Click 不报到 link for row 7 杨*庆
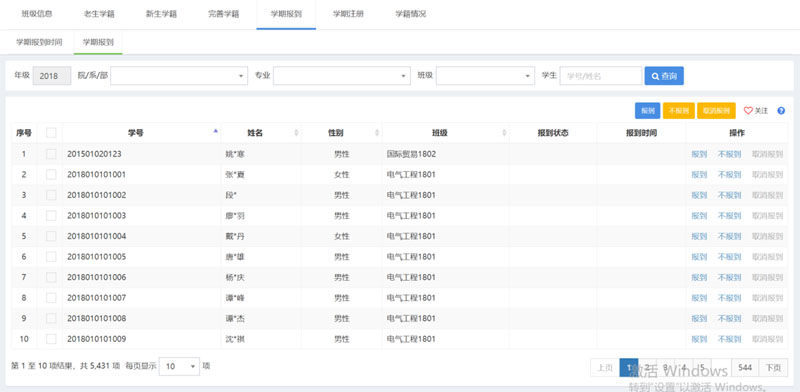The height and width of the screenshot is (392, 800). (x=729, y=277)
